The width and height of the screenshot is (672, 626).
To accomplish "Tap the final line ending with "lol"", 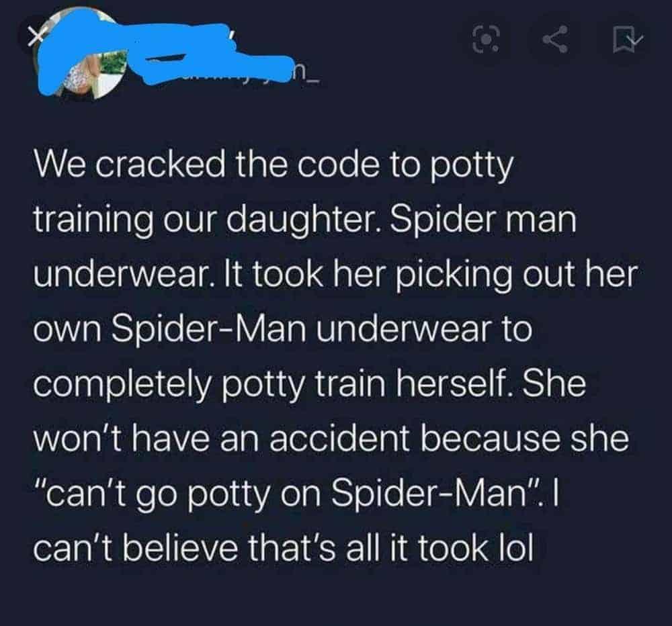I will [x=284, y=549].
